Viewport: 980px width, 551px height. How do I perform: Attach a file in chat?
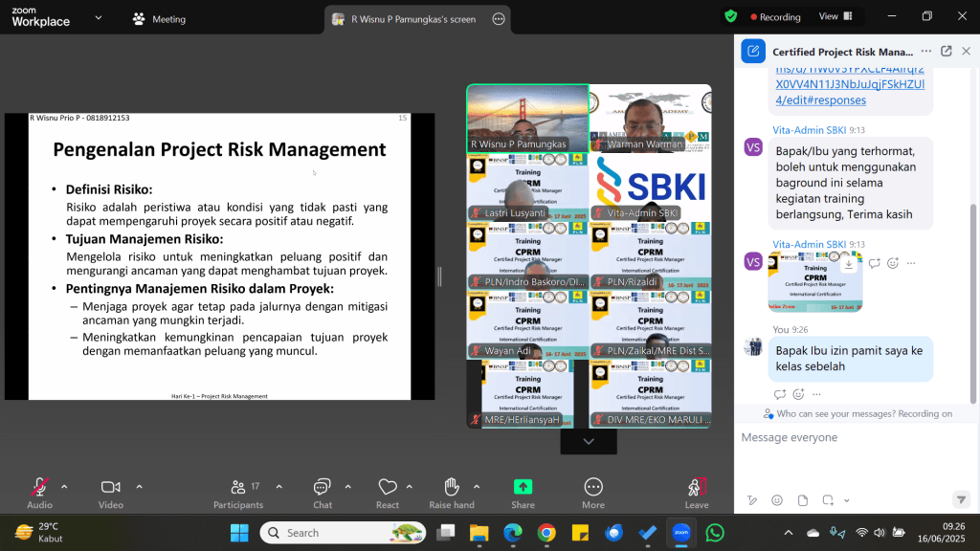[803, 499]
